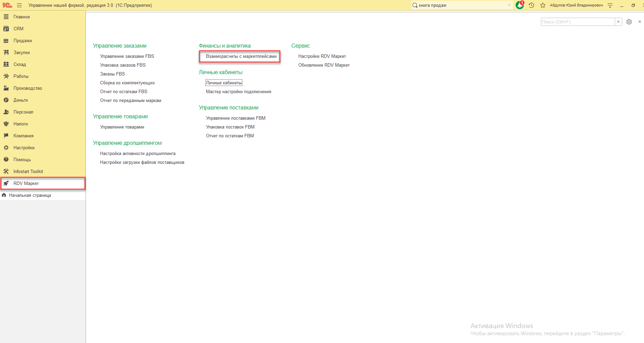Open Мастер настройки подключения
This screenshot has height=343, width=644.
pos(239,91)
